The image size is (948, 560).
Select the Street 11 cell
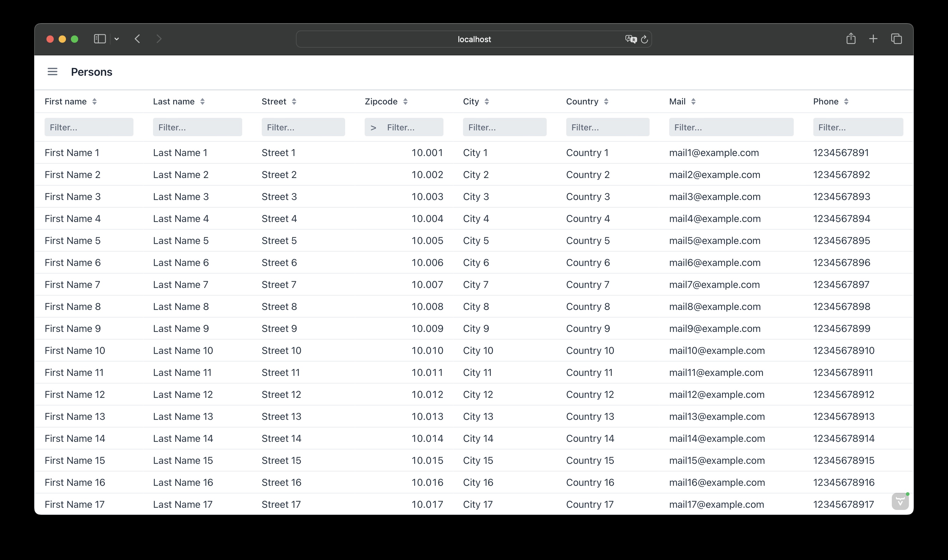[x=281, y=373]
